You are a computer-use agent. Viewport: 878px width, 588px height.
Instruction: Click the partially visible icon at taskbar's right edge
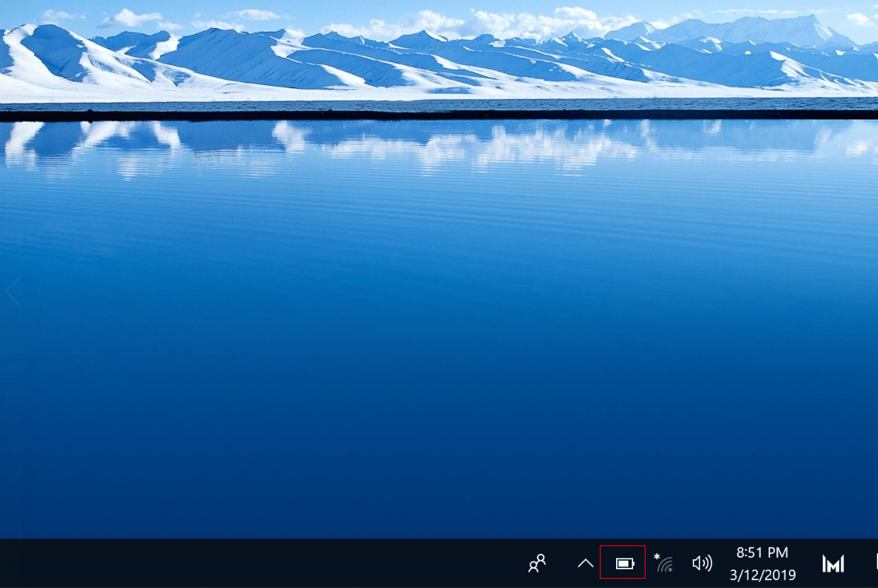[x=875, y=563]
